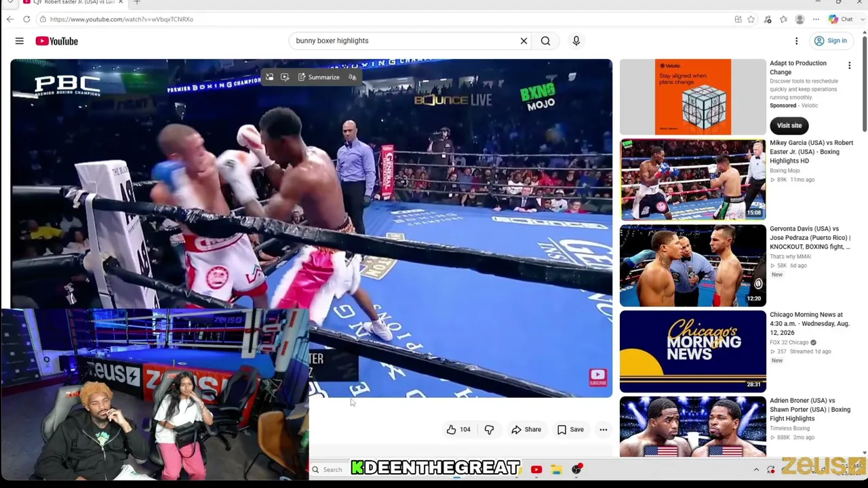Click the translate overlay icon
Image resolution: width=868 pixels, height=488 pixels.
(x=352, y=77)
